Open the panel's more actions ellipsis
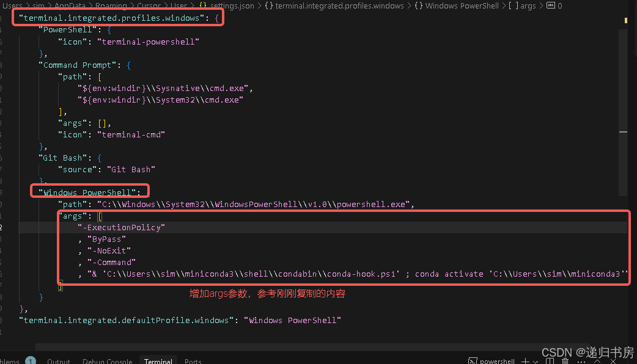637x364 pixels. (581, 361)
